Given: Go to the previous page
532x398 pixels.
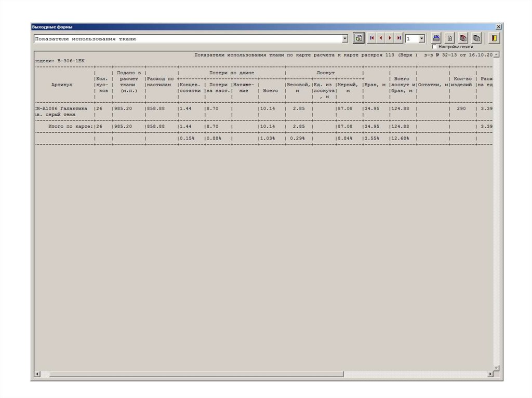Looking at the screenshot, I should click(x=381, y=38).
